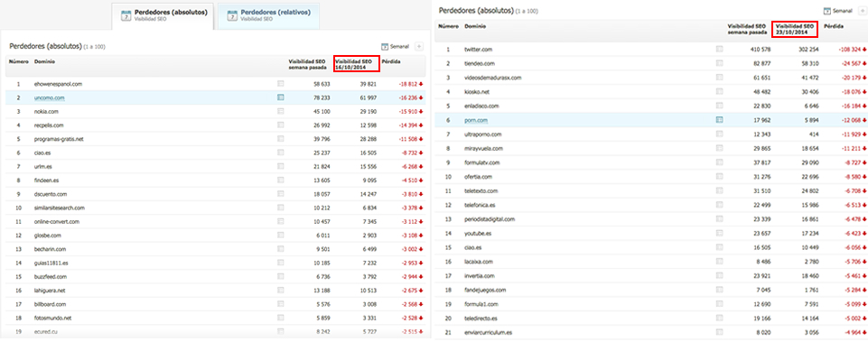868x342 pixels.
Task: Click row icon for tiendeo.com
Action: pos(719,63)
